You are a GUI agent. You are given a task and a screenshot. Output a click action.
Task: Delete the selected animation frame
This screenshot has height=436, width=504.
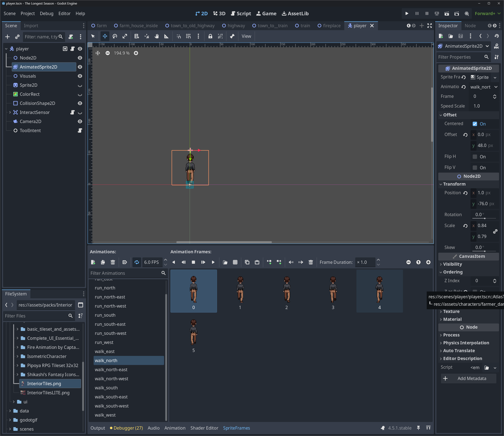point(310,262)
